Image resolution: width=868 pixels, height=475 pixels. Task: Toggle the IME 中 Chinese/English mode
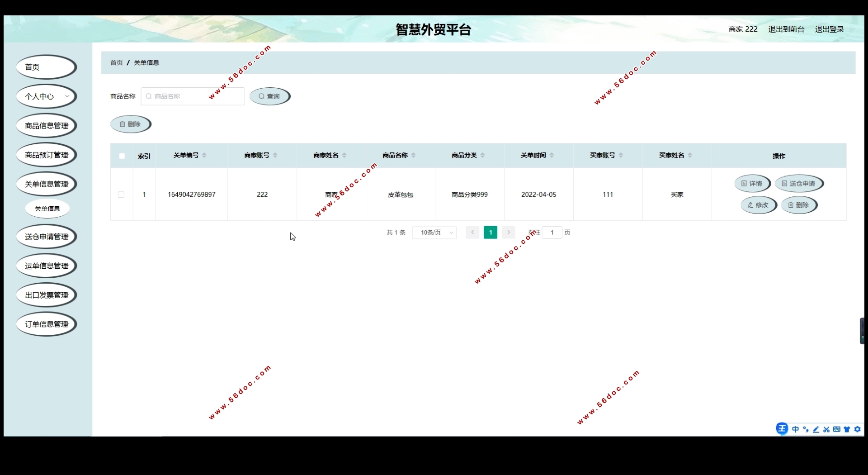pyautogui.click(x=796, y=429)
